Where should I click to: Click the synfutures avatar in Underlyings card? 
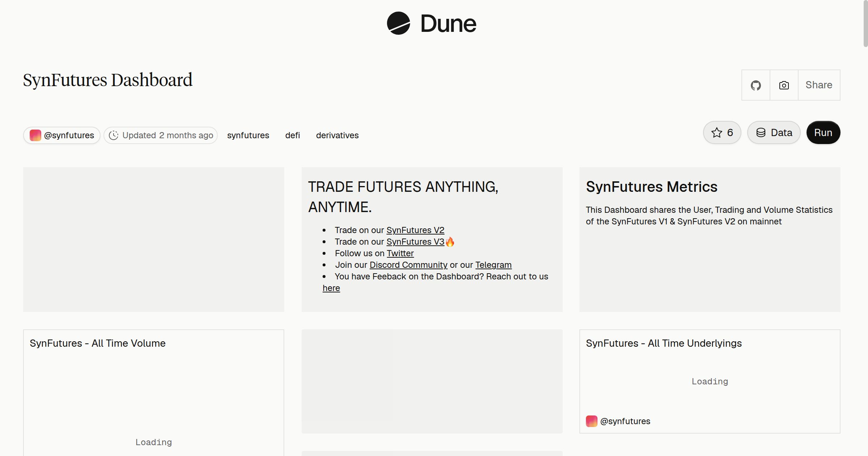click(x=592, y=421)
